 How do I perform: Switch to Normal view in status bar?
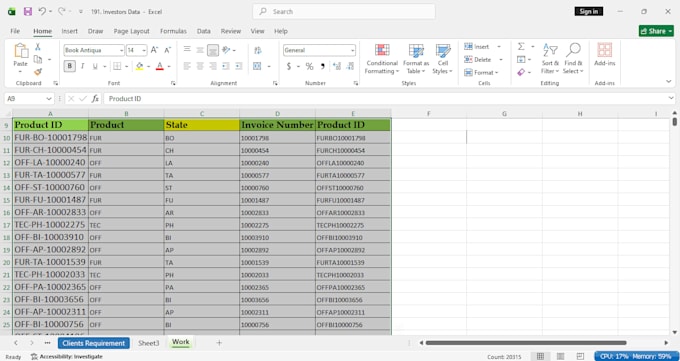[540, 356]
